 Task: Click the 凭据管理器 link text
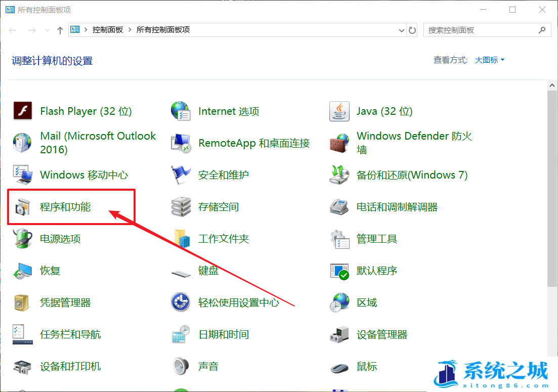click(x=65, y=302)
